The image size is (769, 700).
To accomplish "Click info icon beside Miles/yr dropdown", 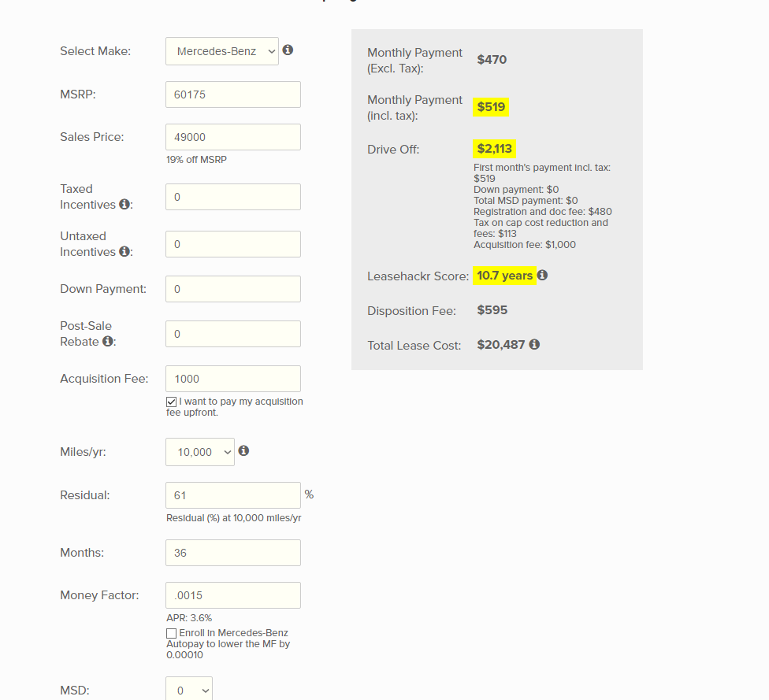I will (243, 451).
